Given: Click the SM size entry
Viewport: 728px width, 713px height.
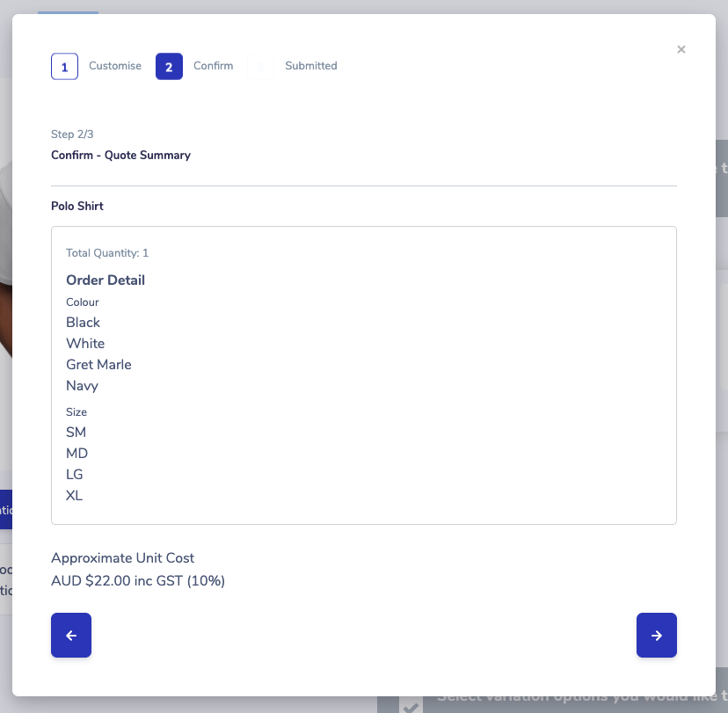Looking at the screenshot, I should pos(76,433).
